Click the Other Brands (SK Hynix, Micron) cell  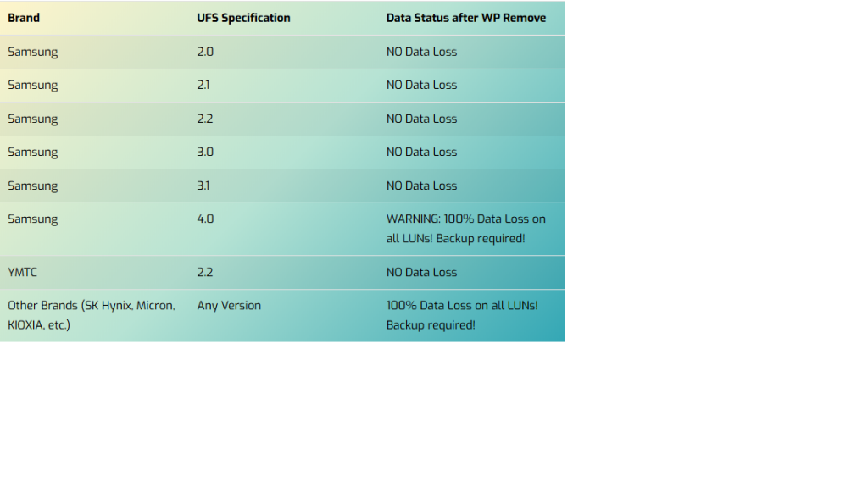click(x=92, y=315)
